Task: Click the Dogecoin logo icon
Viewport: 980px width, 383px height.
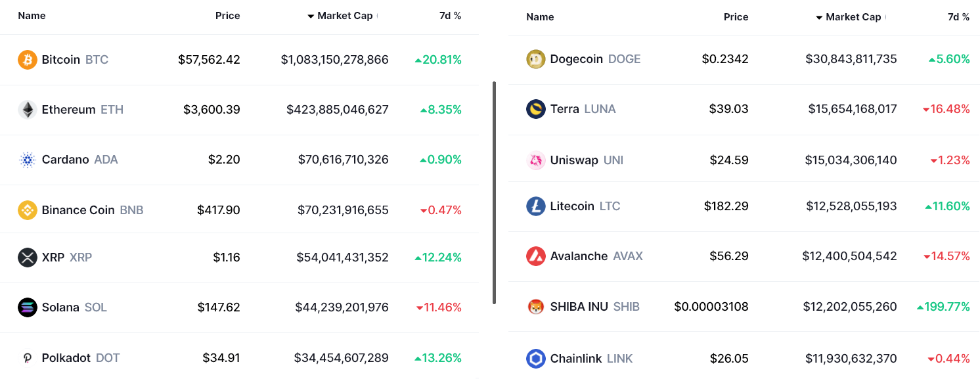Action: coord(535,59)
